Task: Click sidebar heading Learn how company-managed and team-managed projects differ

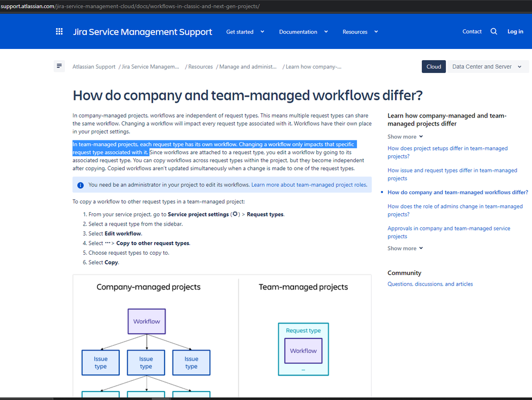Action: (x=447, y=120)
